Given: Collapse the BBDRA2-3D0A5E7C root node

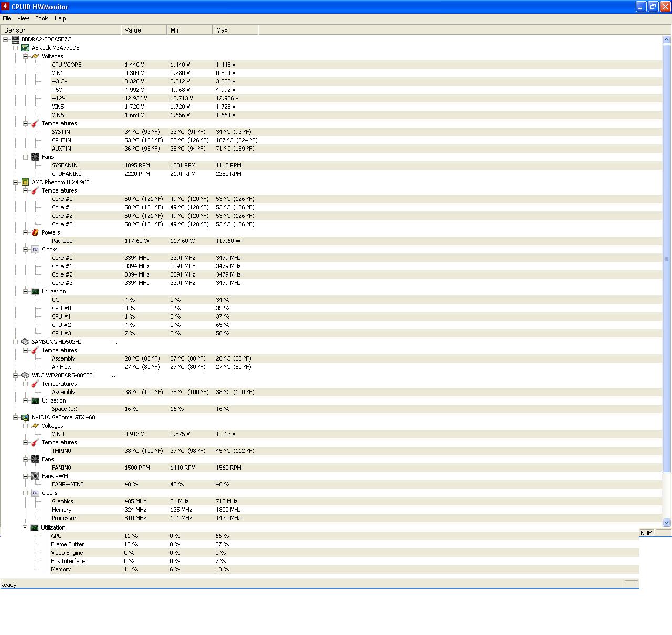Looking at the screenshot, I should coord(6,39).
